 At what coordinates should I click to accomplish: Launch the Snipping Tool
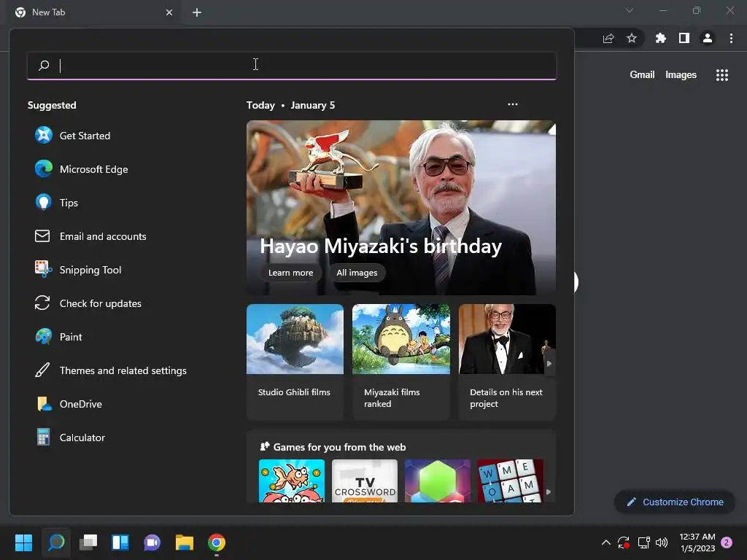[x=78, y=270]
